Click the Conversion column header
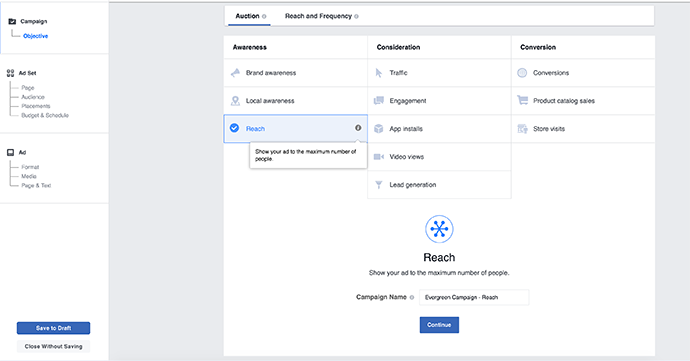Image resolution: width=690 pixels, height=361 pixels. (538, 47)
